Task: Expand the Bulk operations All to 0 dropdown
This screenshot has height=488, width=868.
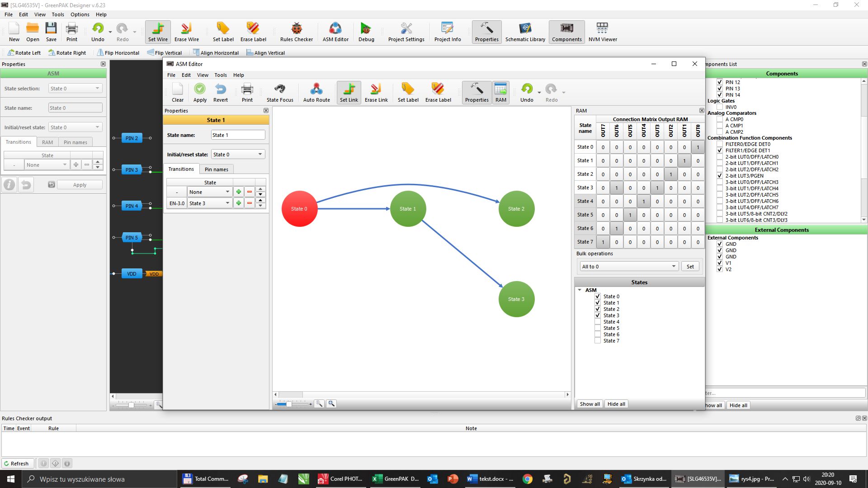Action: [628, 267]
